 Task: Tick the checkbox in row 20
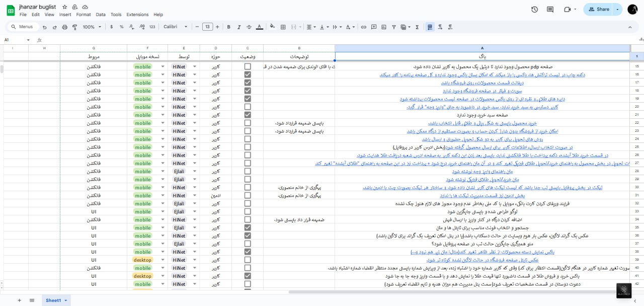click(248, 107)
